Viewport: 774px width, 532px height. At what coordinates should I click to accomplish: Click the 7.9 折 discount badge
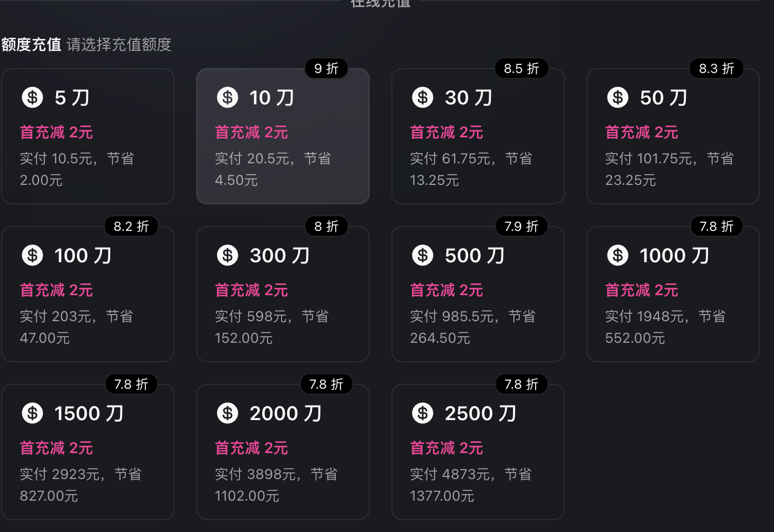pyautogui.click(x=521, y=227)
